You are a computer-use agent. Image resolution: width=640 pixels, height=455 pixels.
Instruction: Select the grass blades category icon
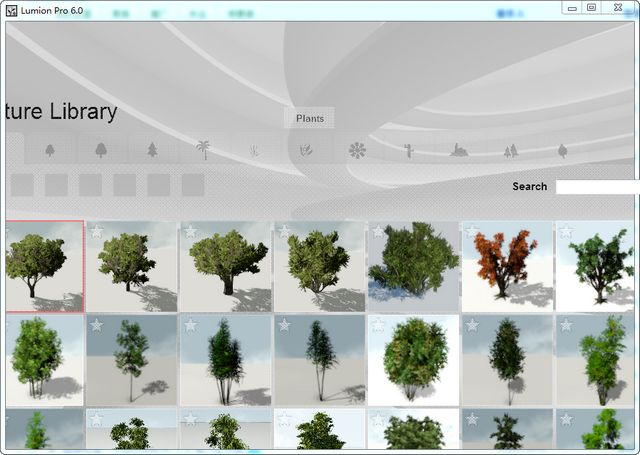(x=254, y=150)
